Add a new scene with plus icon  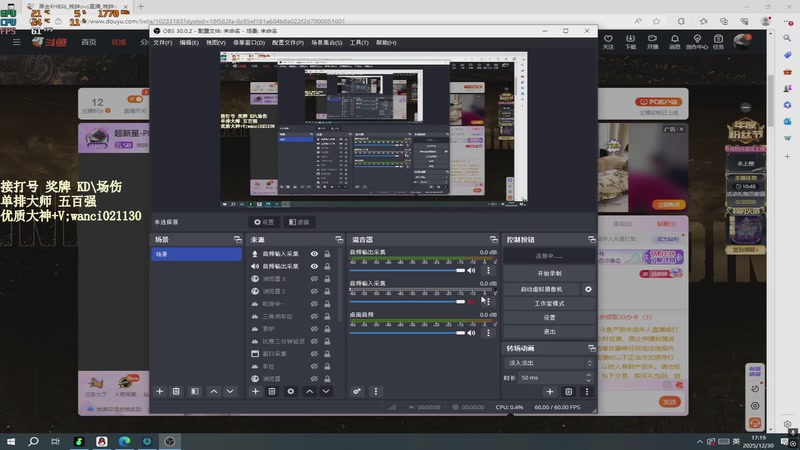tap(160, 391)
